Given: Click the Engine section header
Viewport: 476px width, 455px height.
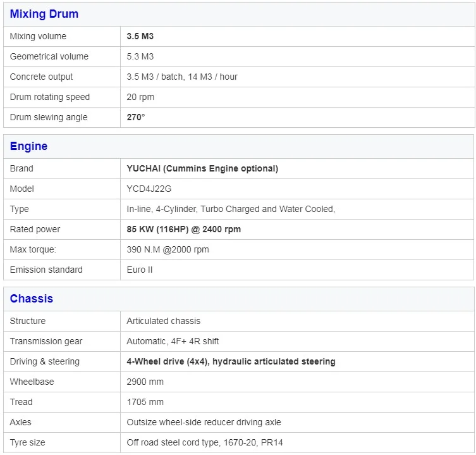Looking at the screenshot, I should [x=28, y=146].
